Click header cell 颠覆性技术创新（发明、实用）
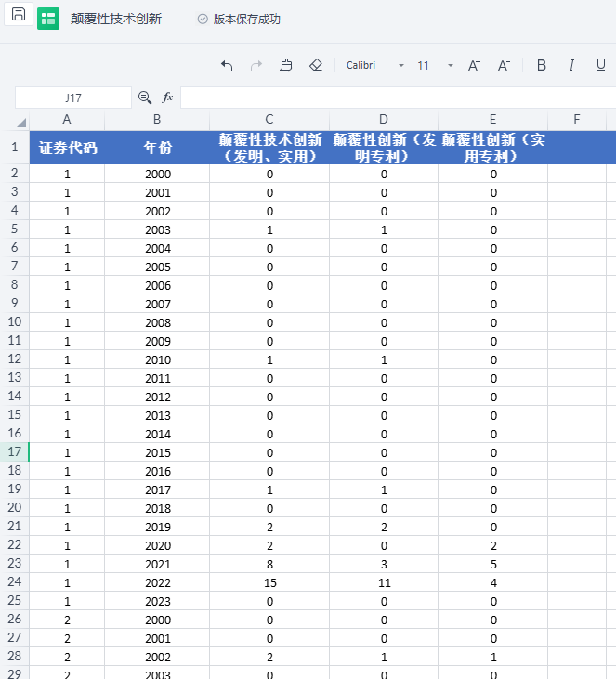This screenshot has height=679, width=616. pos(269,148)
